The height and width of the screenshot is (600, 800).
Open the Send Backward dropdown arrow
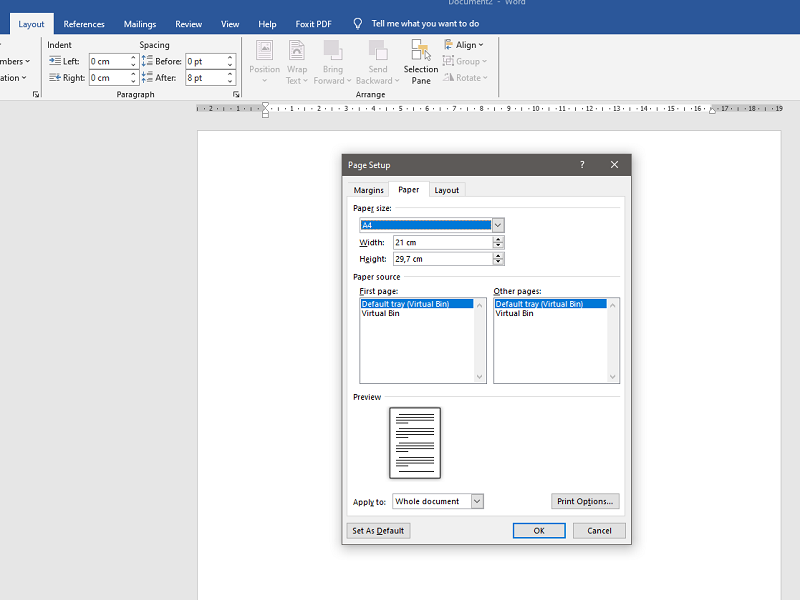pos(397,81)
